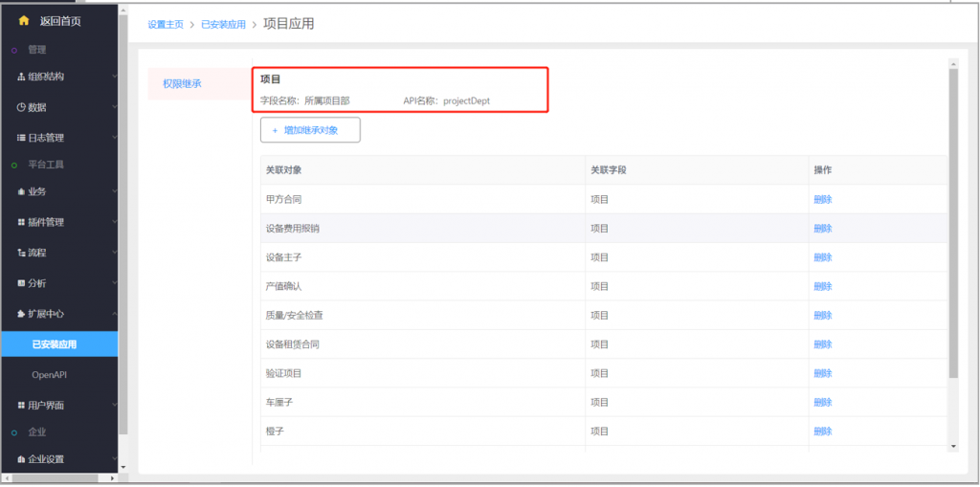
Task: Click the 流程 workflow icon
Action: coord(21,253)
